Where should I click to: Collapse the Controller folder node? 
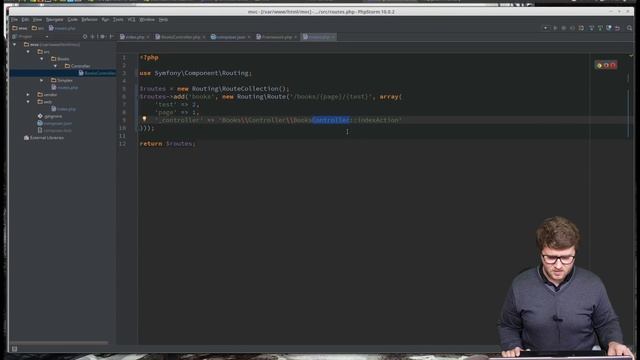pos(56,66)
